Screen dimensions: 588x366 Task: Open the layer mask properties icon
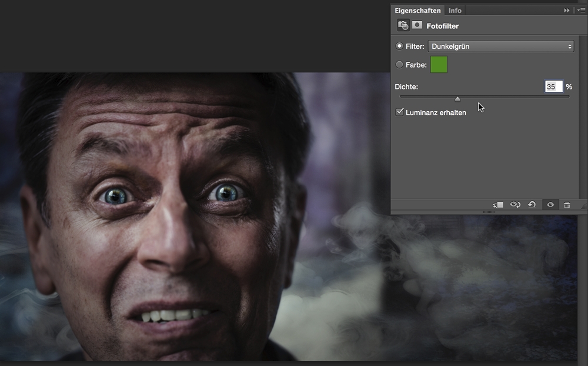417,25
